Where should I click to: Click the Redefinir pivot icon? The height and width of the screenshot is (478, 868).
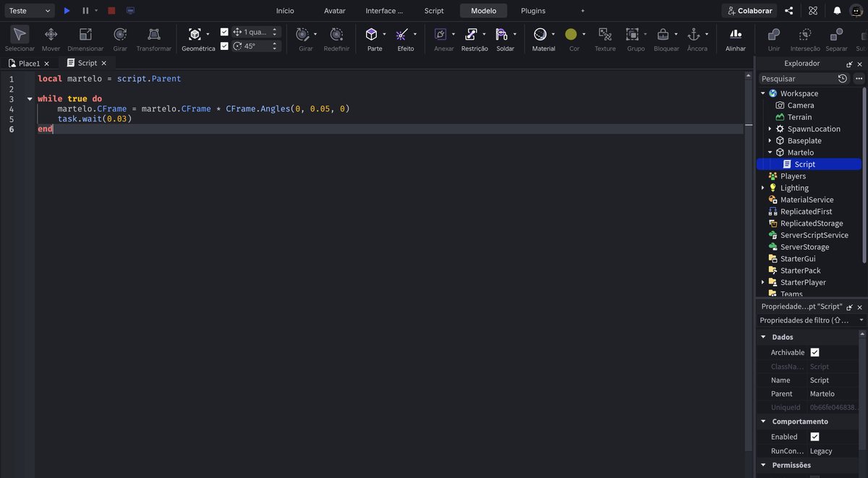336,34
